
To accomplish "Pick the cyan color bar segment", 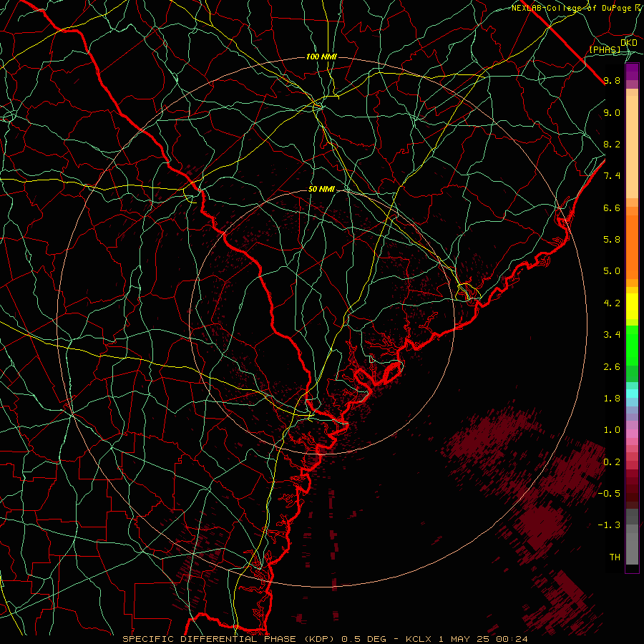I will click(632, 394).
